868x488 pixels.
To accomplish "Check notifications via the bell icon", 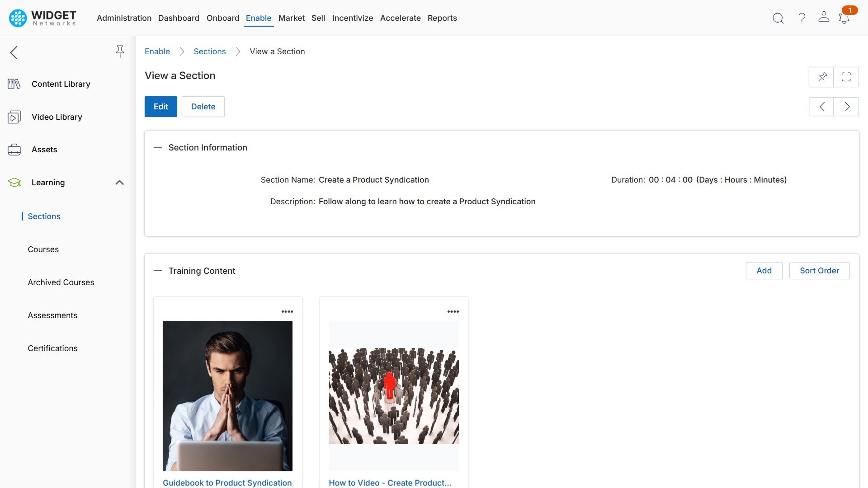I will pyautogui.click(x=844, y=19).
